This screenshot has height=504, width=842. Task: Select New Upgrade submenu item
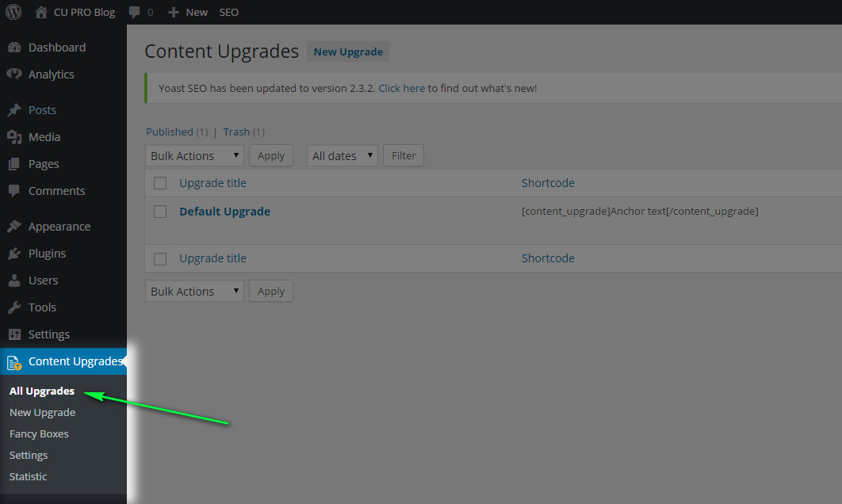point(43,412)
